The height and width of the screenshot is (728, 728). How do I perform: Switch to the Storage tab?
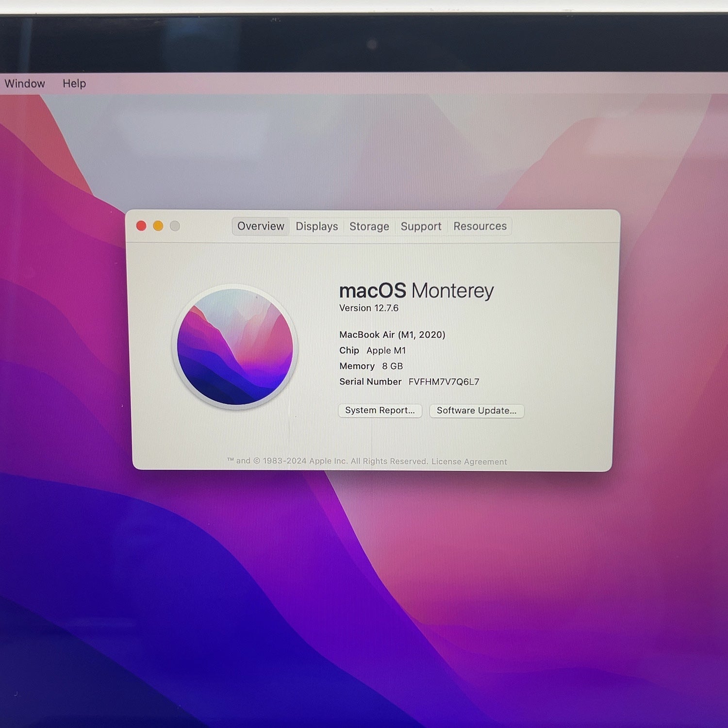(x=369, y=226)
